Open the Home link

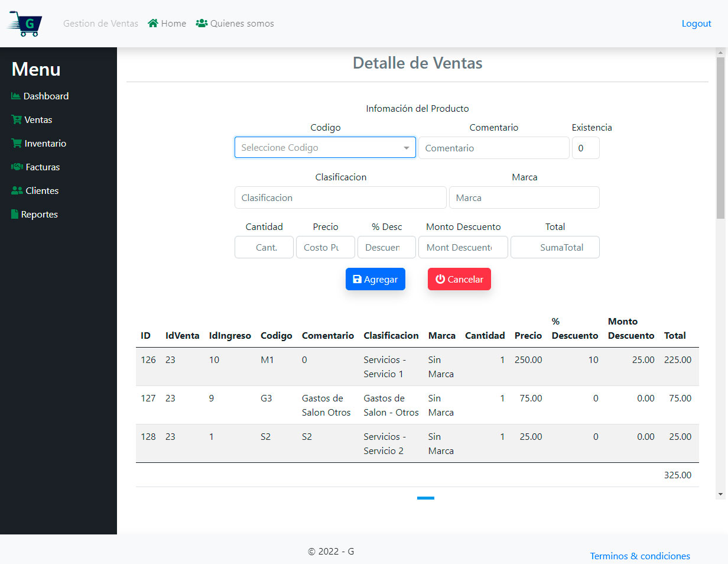167,24
